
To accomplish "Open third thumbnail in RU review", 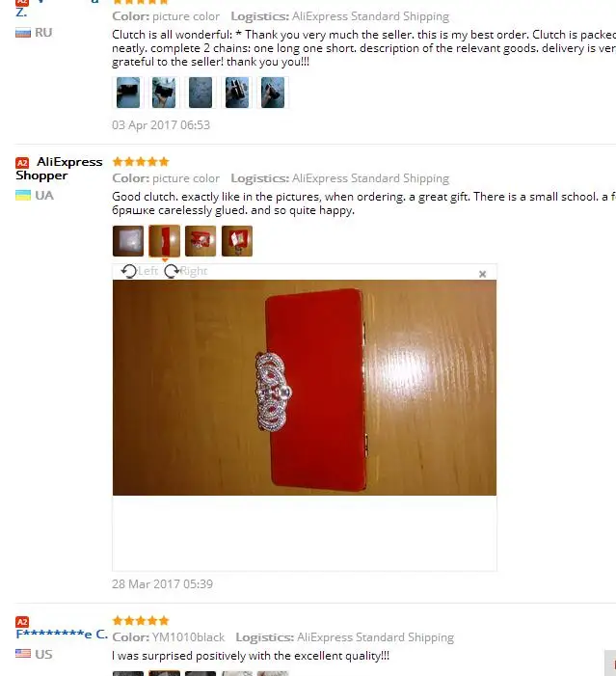I will coord(201,93).
